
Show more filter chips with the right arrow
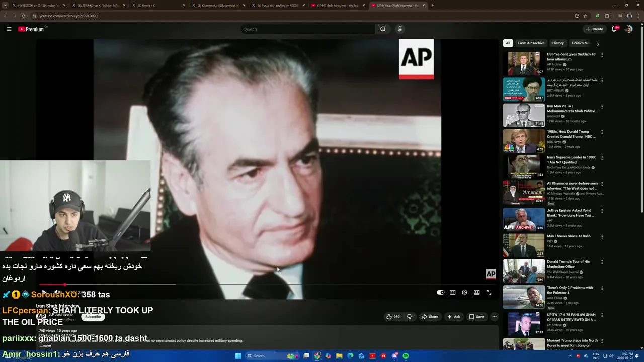pyautogui.click(x=598, y=44)
